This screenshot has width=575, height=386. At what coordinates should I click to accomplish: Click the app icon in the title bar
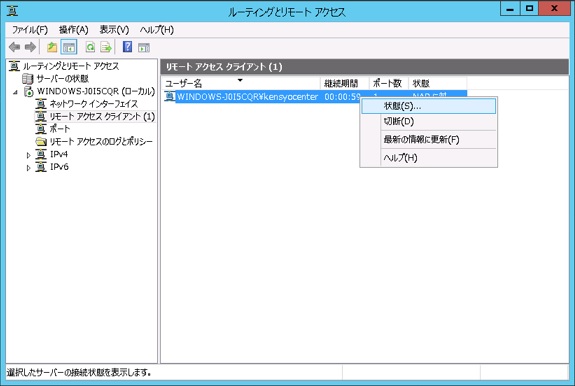point(12,11)
